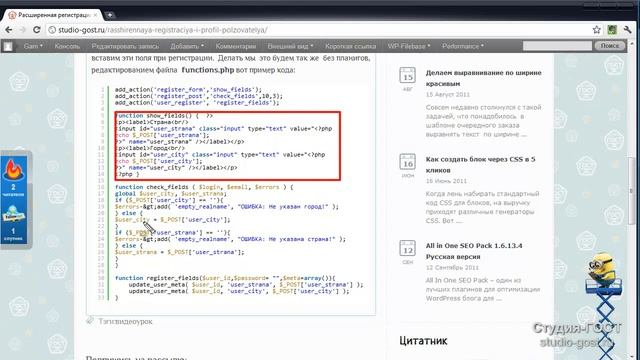Expand the Добавить admin dropdown
Viewport: 640px width, 360px height.
point(187,46)
